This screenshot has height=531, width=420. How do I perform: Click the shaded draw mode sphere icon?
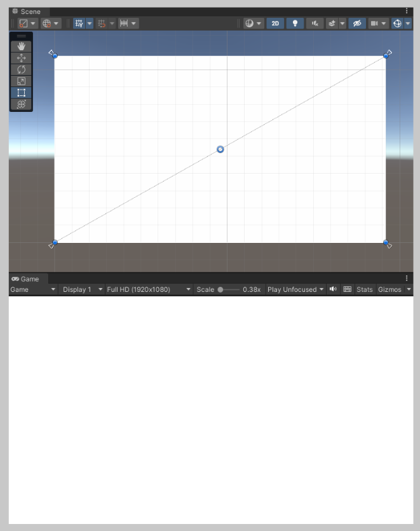tap(249, 24)
